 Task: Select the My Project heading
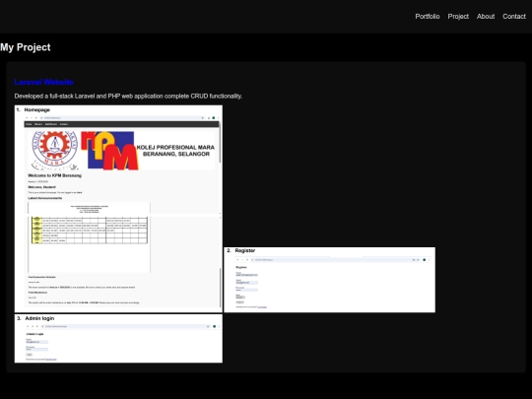point(26,47)
